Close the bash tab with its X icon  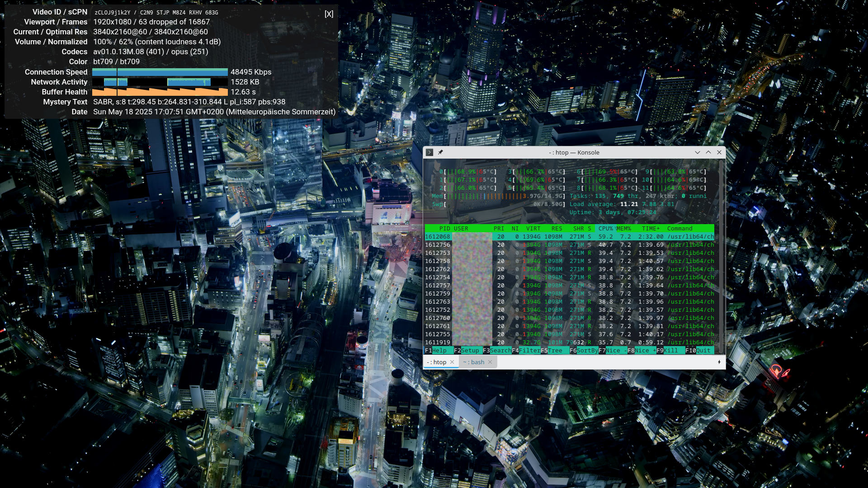[490, 362]
